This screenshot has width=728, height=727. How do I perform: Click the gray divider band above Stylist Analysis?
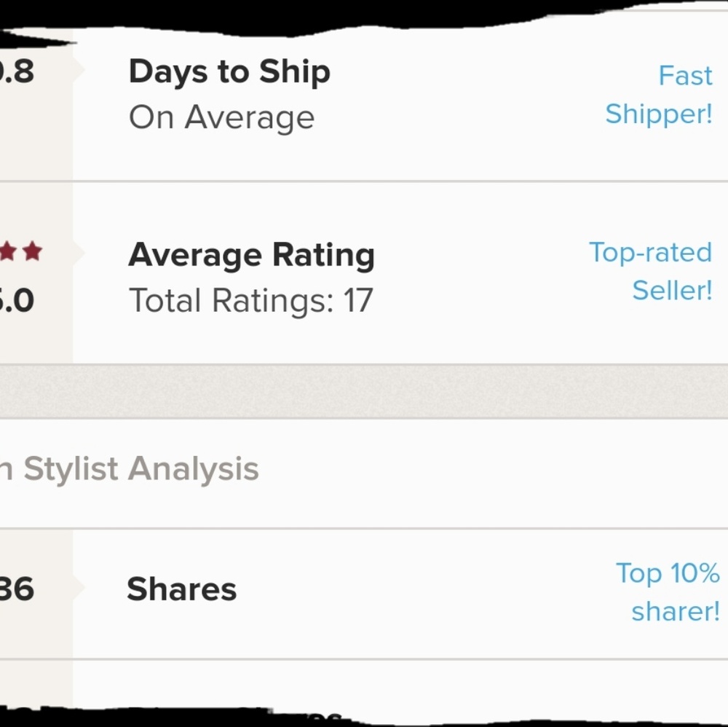click(x=364, y=391)
